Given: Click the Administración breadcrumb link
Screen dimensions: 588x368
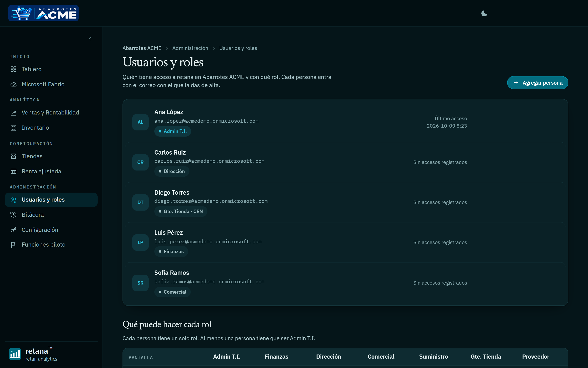Looking at the screenshot, I should pyautogui.click(x=190, y=48).
